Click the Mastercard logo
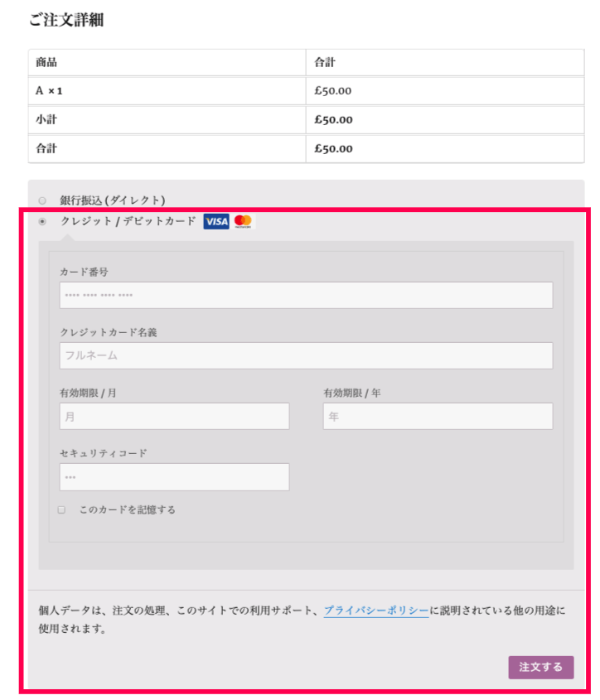Viewport: 600px width, 700px height. point(243,221)
